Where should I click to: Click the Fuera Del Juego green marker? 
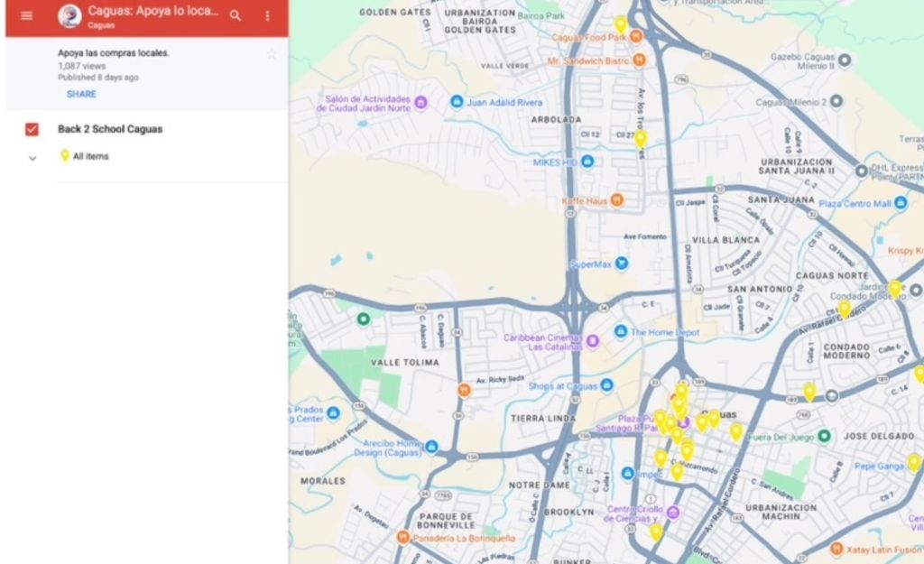[824, 437]
